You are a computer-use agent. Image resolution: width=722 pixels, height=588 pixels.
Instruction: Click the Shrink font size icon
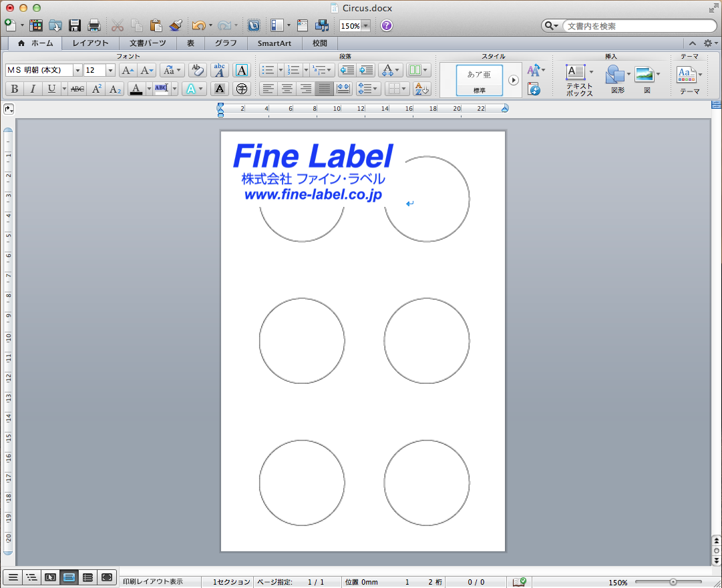147,70
